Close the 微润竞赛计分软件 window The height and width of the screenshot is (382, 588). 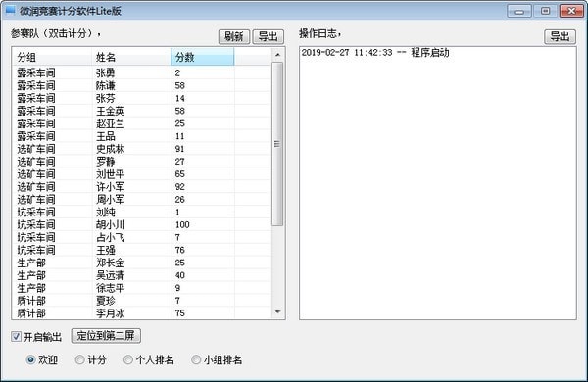(x=571, y=11)
